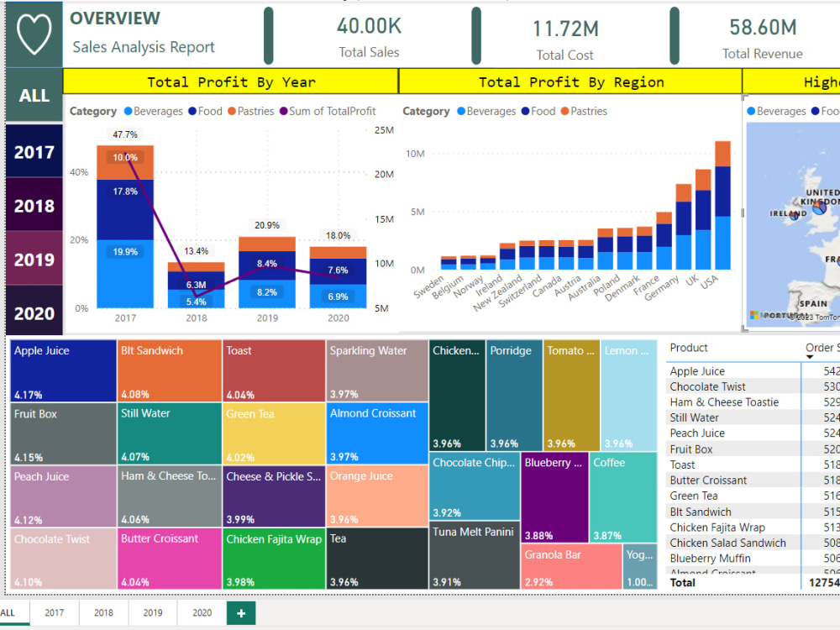Select the 2020 button in the left sidebar
Image resolution: width=840 pixels, height=630 pixels.
coord(34,312)
